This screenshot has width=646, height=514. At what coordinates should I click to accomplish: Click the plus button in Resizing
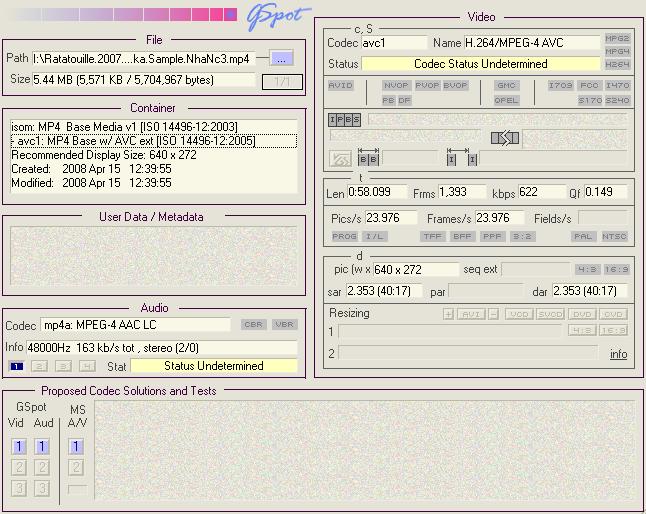pos(448,314)
